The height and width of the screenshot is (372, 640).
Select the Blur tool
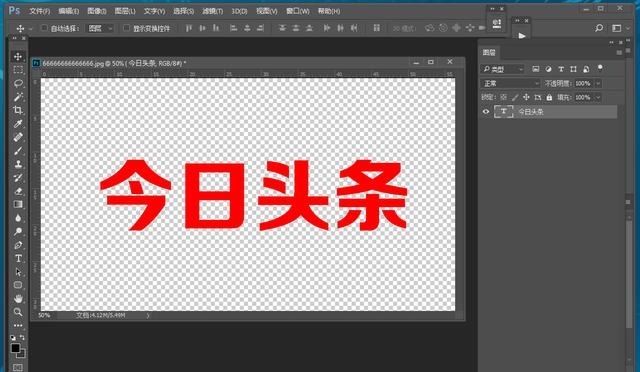tap(18, 218)
